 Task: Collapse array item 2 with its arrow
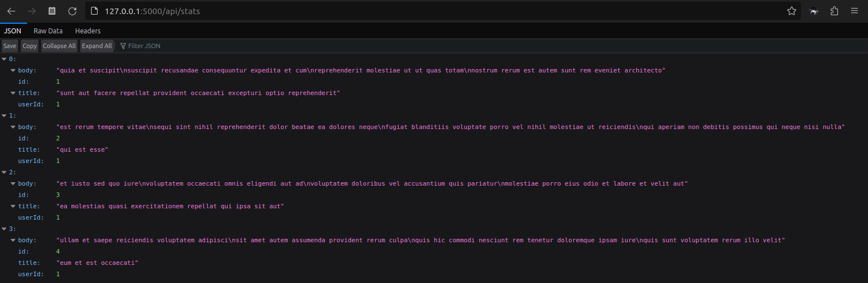[4, 172]
